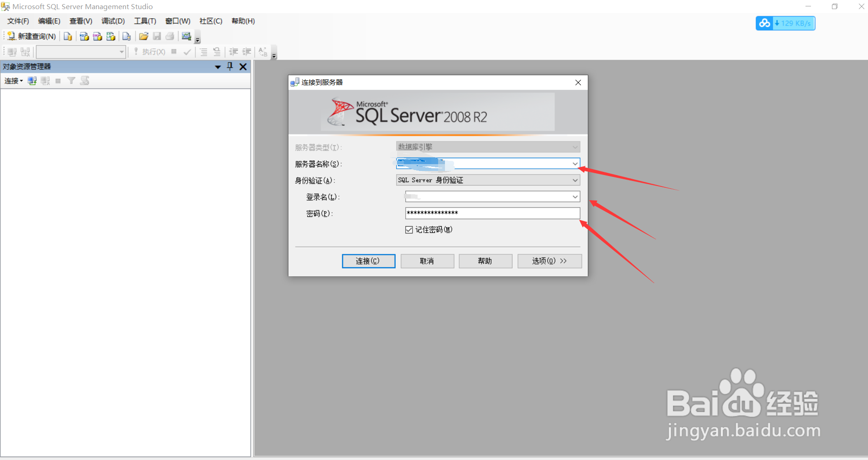Click into the 密码 password field

(492, 213)
